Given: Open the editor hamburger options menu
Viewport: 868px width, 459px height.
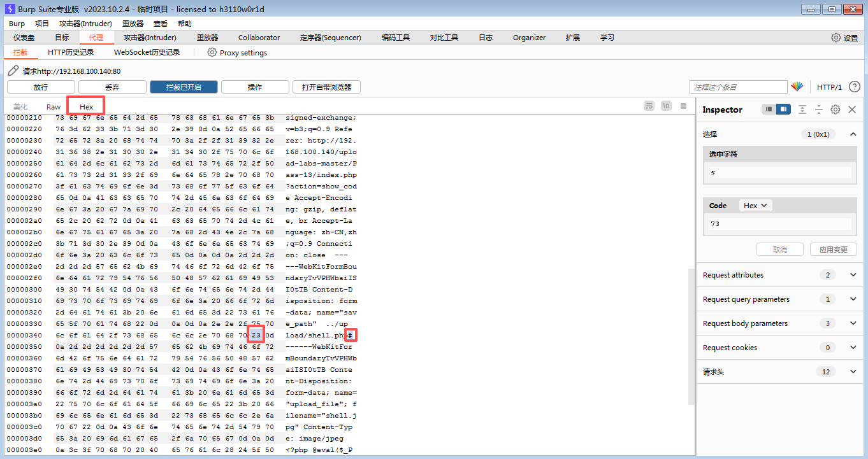Looking at the screenshot, I should [x=684, y=106].
